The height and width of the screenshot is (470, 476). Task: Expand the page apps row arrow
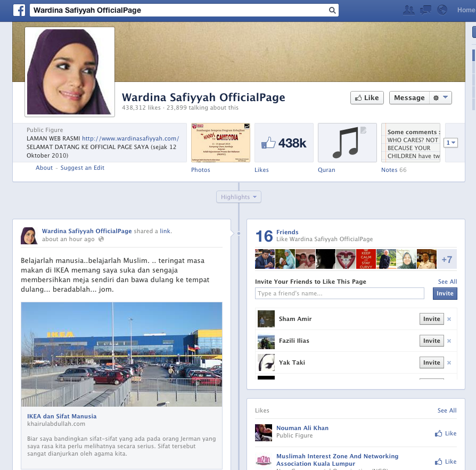coord(451,143)
